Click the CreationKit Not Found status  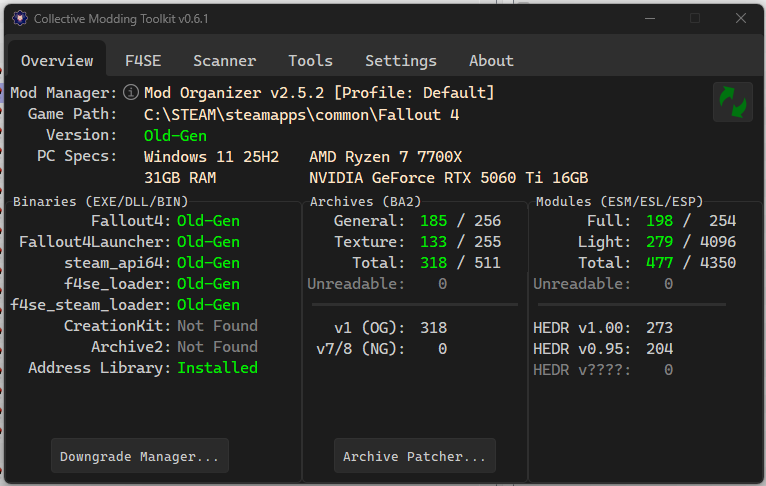(217, 326)
